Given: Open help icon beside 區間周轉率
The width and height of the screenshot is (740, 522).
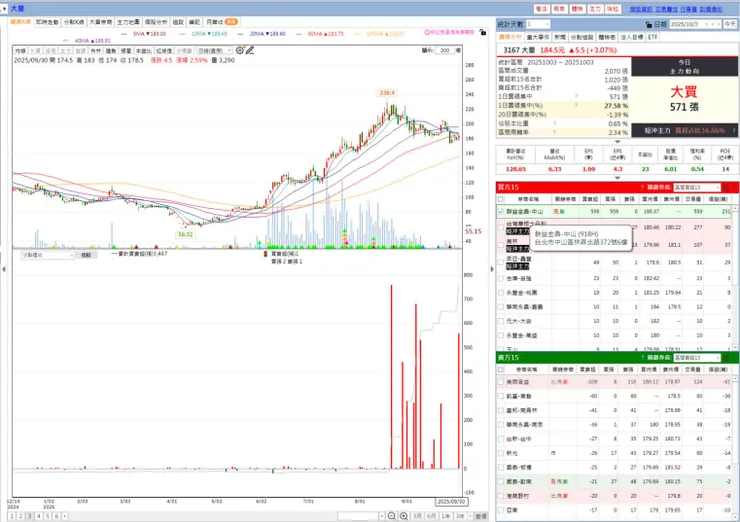Looking at the screenshot, I should (x=555, y=133).
